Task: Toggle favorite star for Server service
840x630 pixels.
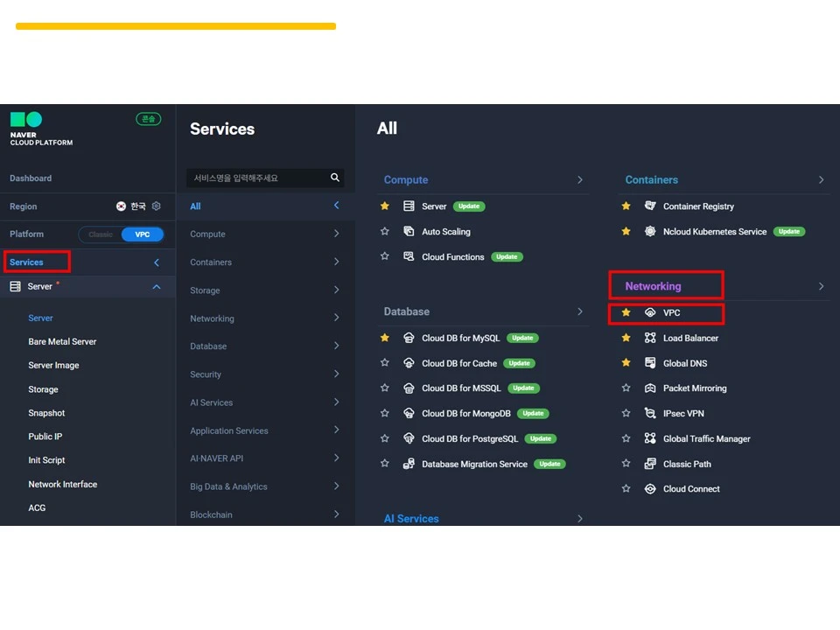Action: coord(385,206)
